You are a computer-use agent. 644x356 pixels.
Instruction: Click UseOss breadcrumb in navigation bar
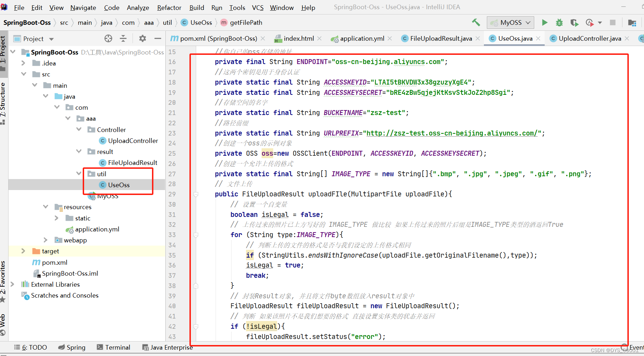201,23
